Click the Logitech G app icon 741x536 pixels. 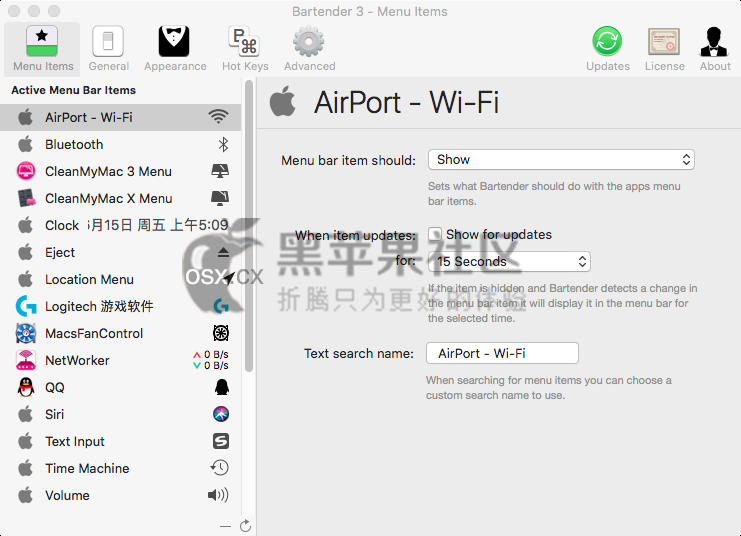click(x=26, y=306)
